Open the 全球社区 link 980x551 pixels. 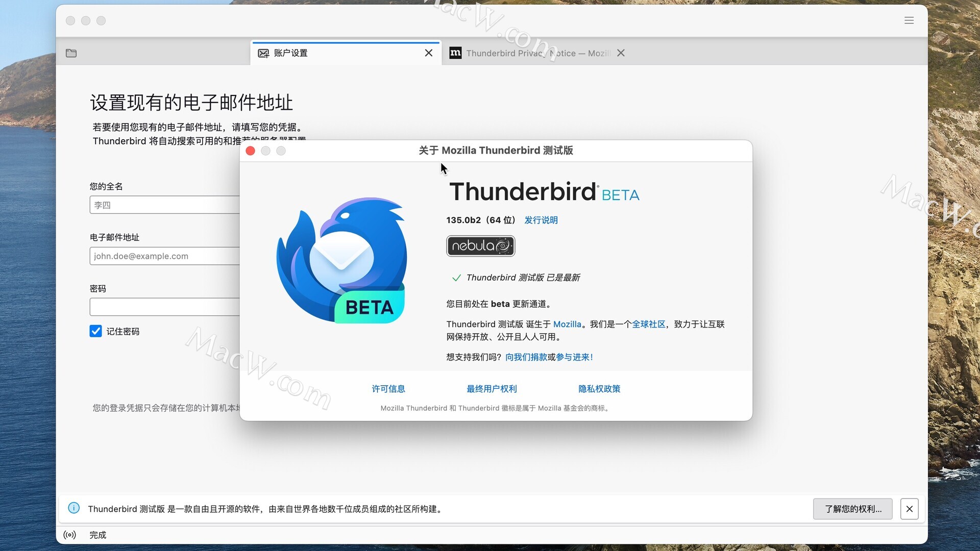649,324
